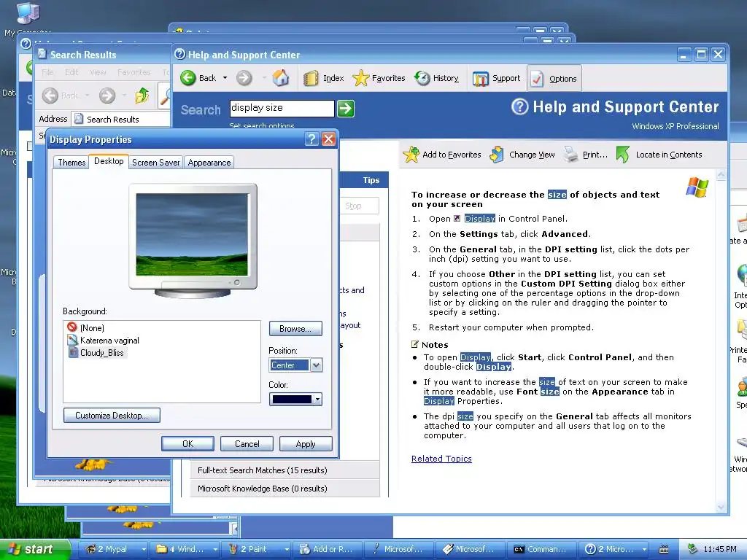
Task: Click Browse... button for background
Action: tap(295, 329)
